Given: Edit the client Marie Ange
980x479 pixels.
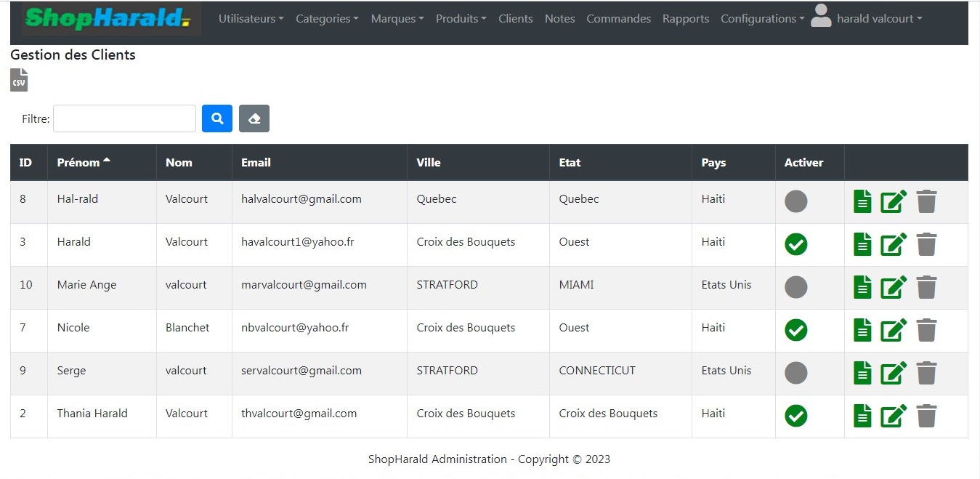Looking at the screenshot, I should tap(893, 287).
